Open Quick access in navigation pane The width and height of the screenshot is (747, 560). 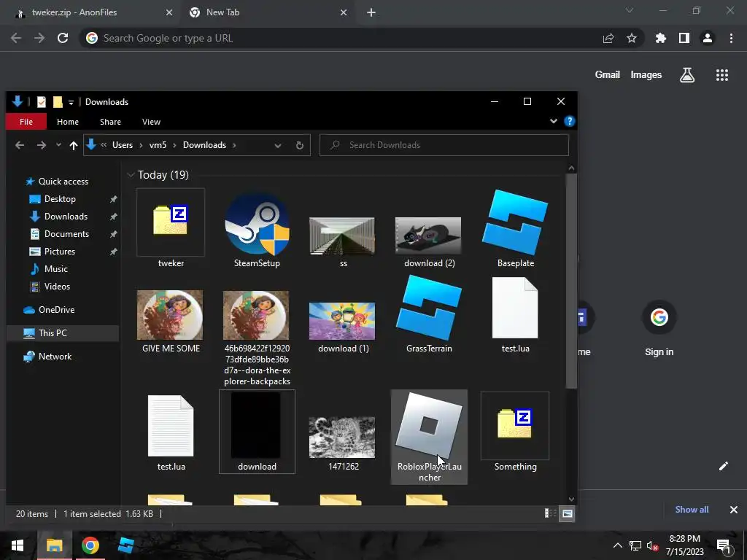pos(63,182)
